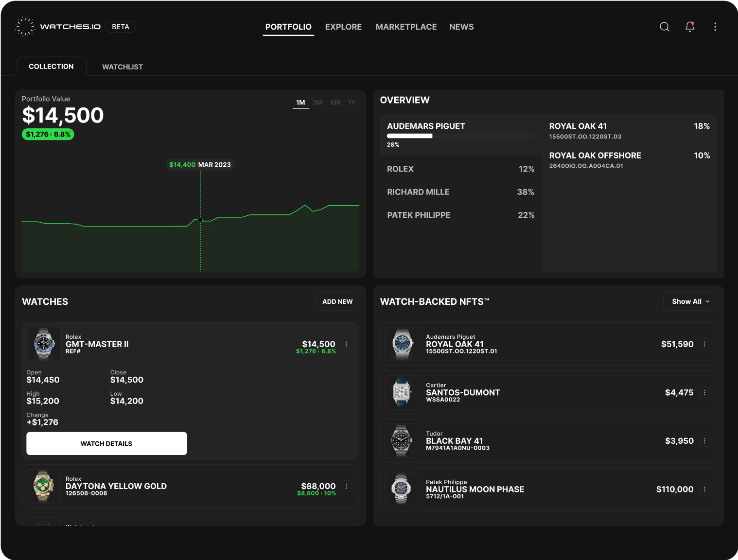
Task: Open the header three-dot menu
Action: coord(715,27)
